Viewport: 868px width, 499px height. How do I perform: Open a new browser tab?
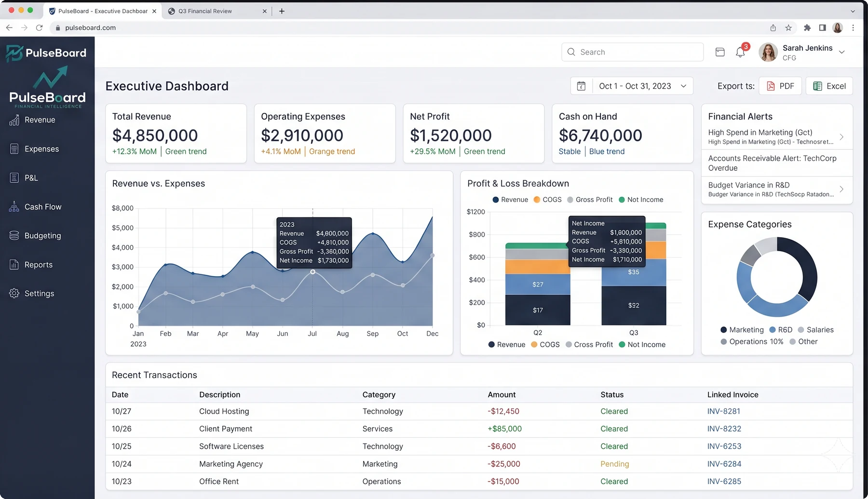click(282, 11)
